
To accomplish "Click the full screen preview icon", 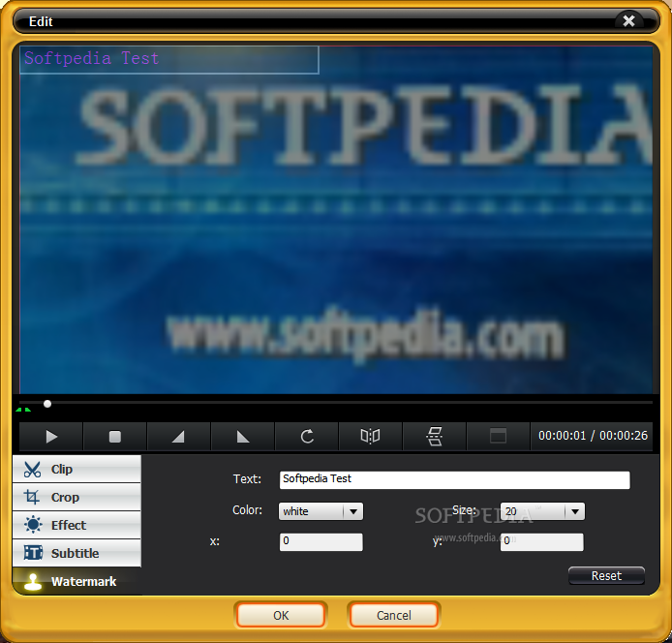I will (498, 437).
